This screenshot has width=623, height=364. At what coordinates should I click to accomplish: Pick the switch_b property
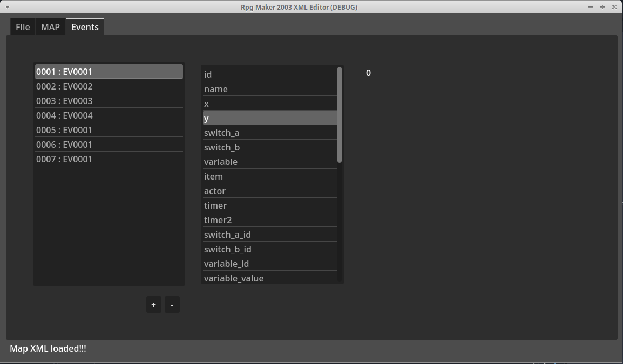click(270, 147)
